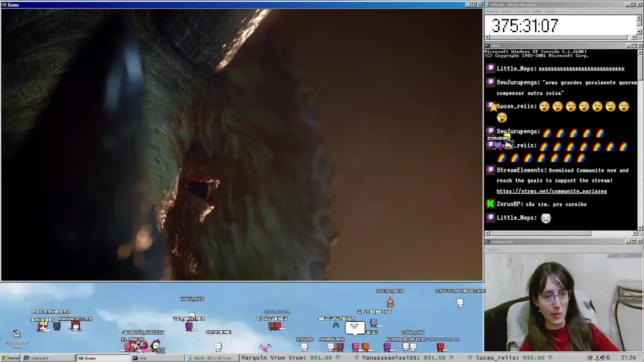Click the Meus locais de rede desktop icon
This screenshot has width=644, height=362.
pyautogui.click(x=16, y=337)
